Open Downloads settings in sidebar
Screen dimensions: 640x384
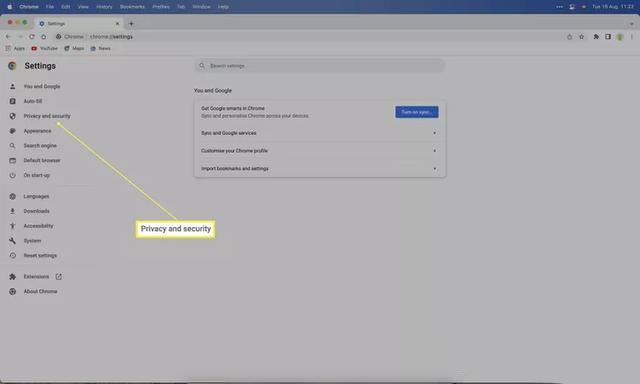coord(36,211)
